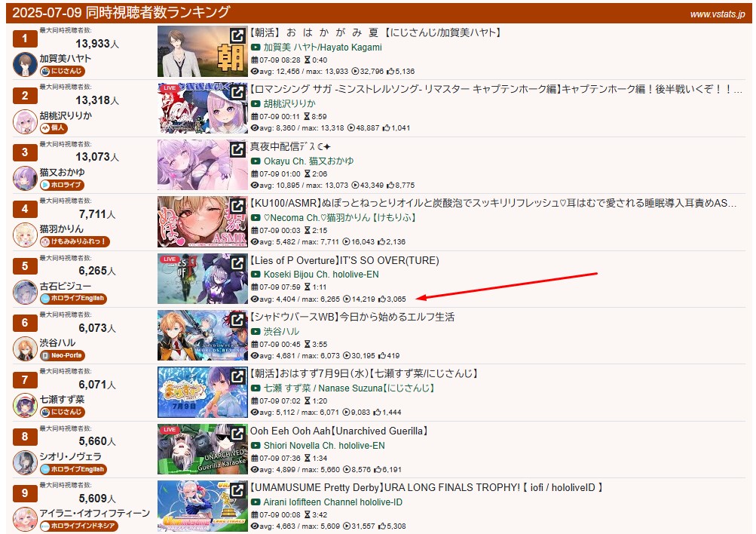Open external link icon on Lies of P thumbnail

pos(237,263)
